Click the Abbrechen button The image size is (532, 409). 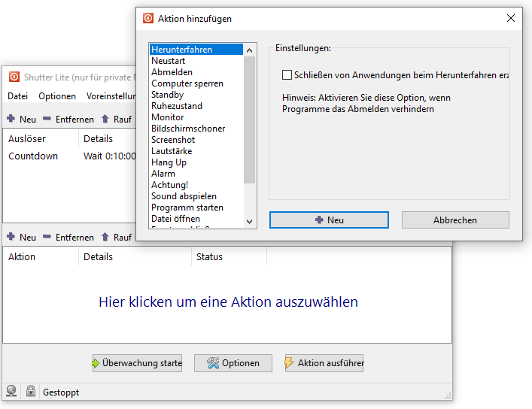click(455, 220)
